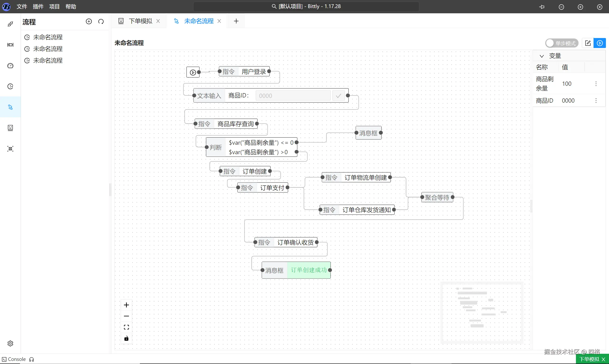Open the settings gear in sidebar
Viewport: 609px width, 364px height.
10,343
